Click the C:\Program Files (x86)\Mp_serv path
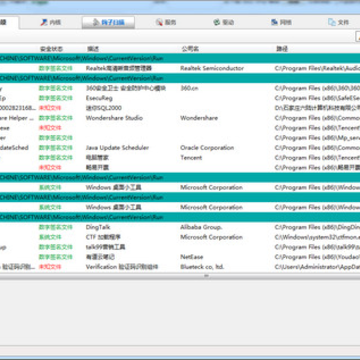The height and width of the screenshot is (360, 360). (x=317, y=138)
